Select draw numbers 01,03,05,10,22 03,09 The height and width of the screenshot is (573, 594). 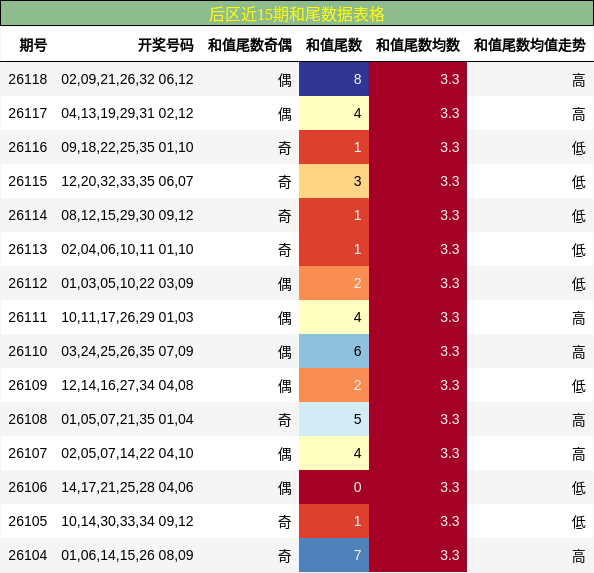[127, 283]
